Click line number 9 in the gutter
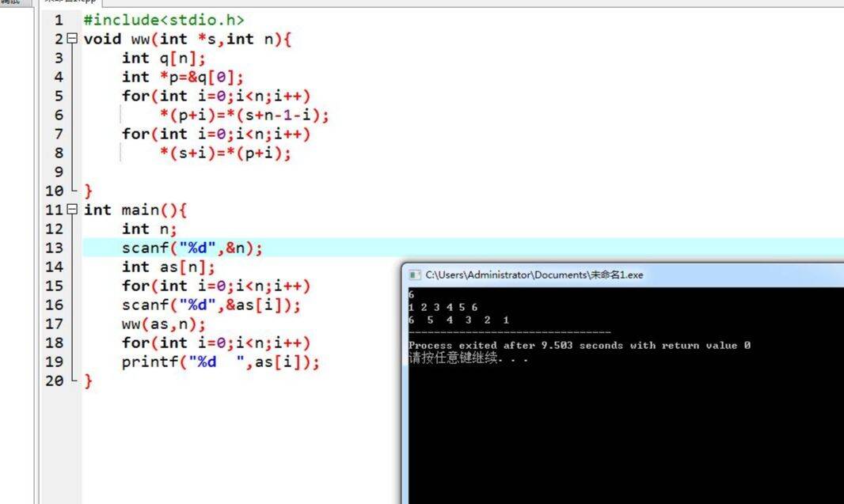The image size is (844, 504). pos(59,172)
